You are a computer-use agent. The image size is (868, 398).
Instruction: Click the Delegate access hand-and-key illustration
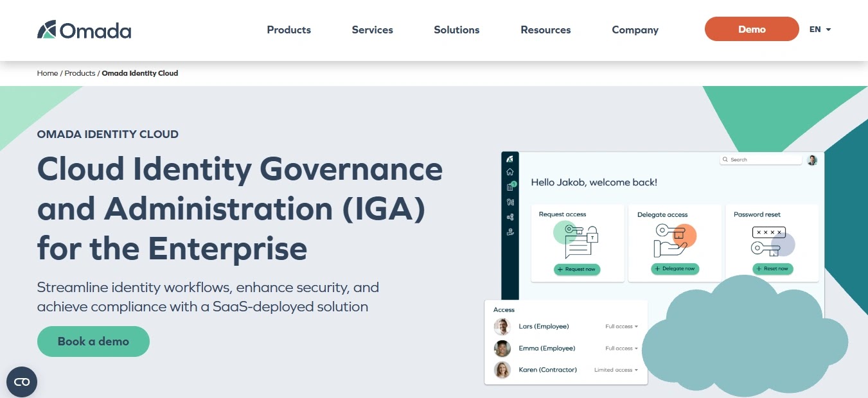coord(675,240)
